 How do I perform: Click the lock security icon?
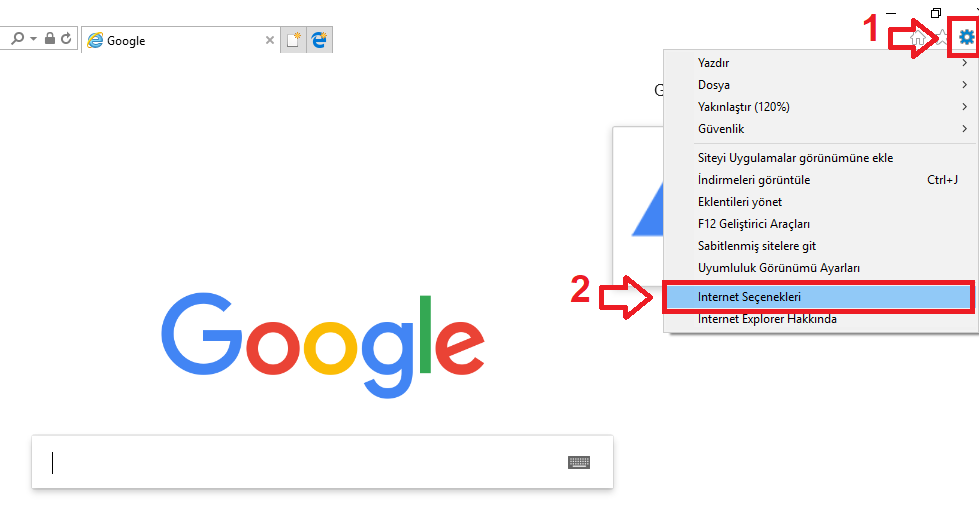pyautogui.click(x=50, y=39)
